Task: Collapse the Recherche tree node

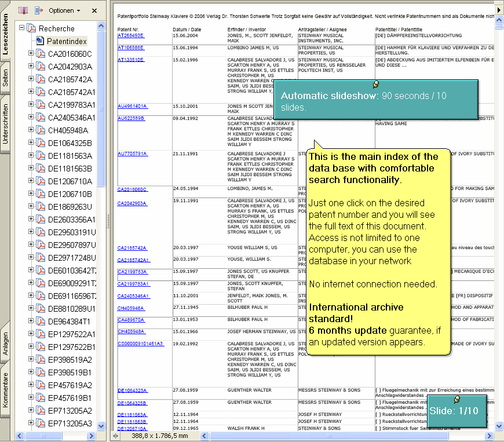Action: click(x=22, y=28)
